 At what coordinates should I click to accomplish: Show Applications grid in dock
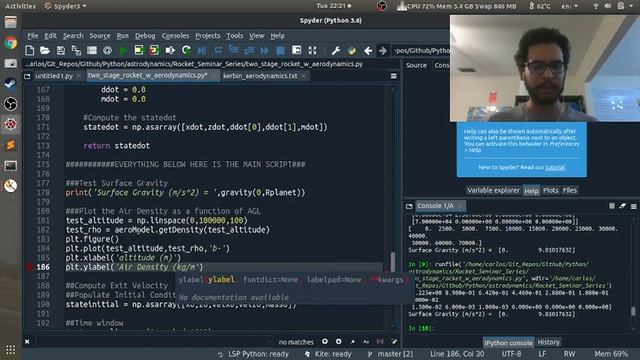[x=11, y=350]
